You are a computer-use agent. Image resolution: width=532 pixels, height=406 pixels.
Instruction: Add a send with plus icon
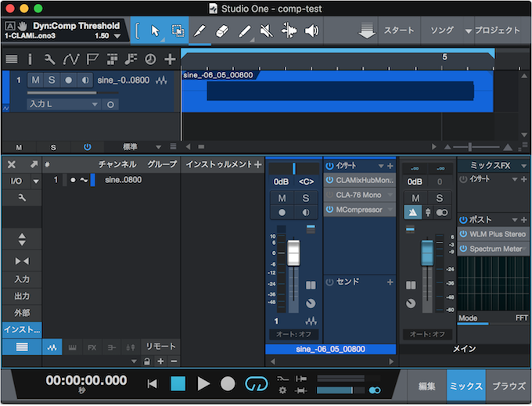point(390,282)
